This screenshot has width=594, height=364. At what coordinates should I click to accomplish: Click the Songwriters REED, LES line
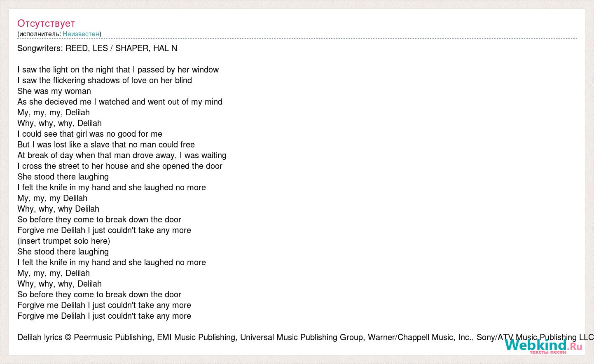click(x=97, y=48)
